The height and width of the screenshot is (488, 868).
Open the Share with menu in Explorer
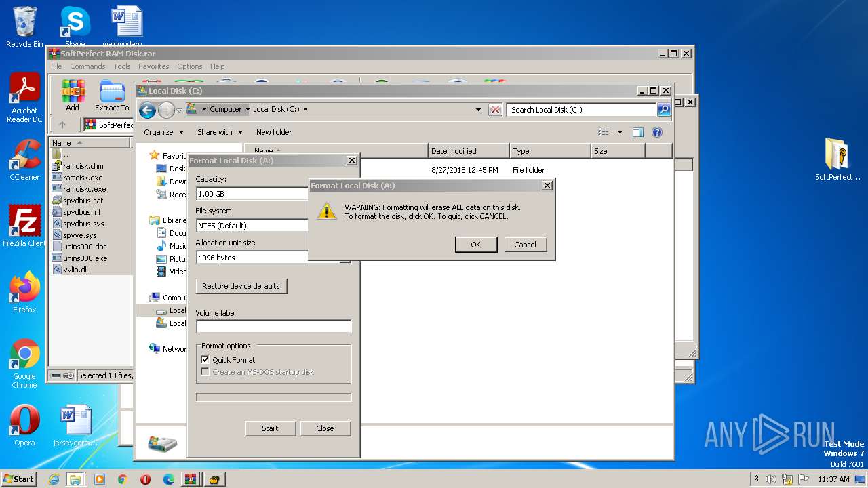220,132
